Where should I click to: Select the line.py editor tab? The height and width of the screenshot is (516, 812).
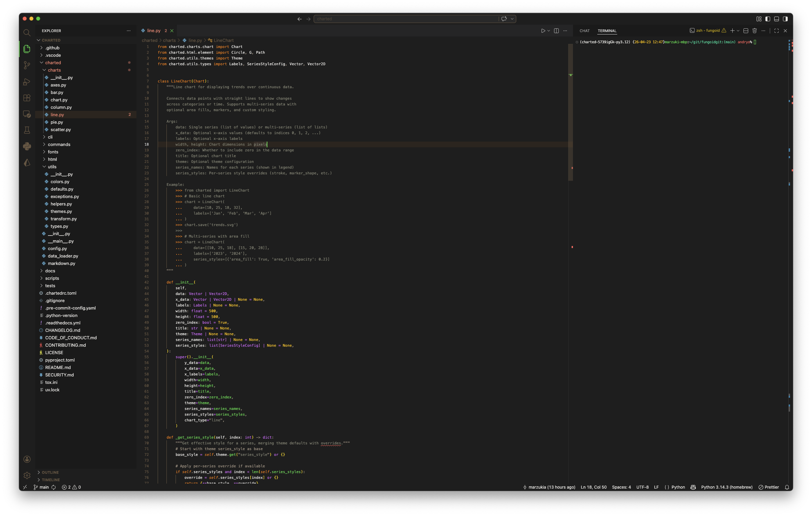pos(154,30)
